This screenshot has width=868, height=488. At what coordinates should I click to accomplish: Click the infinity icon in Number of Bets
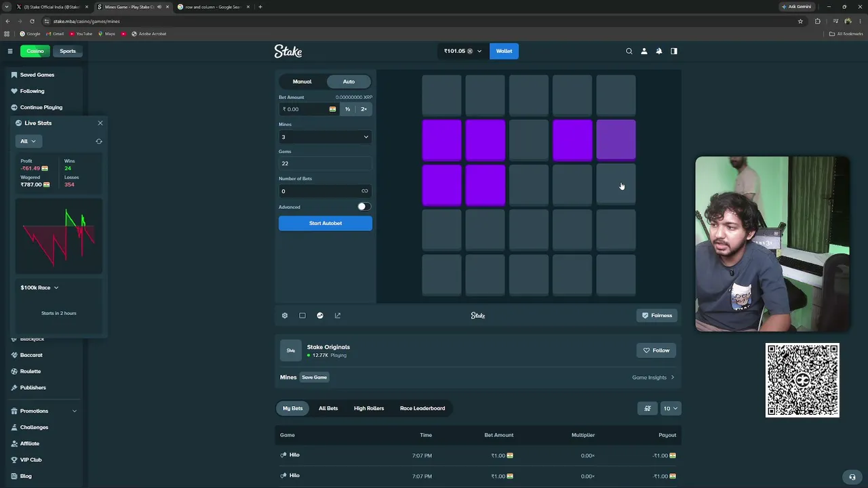pyautogui.click(x=365, y=191)
